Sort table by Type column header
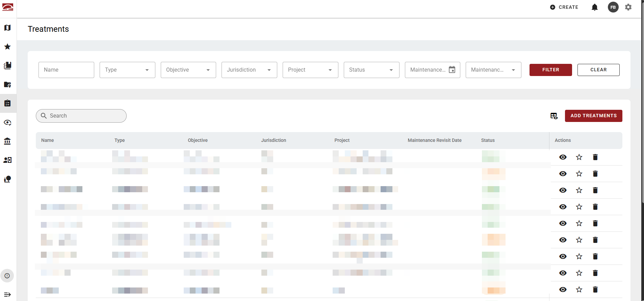 [x=120, y=140]
